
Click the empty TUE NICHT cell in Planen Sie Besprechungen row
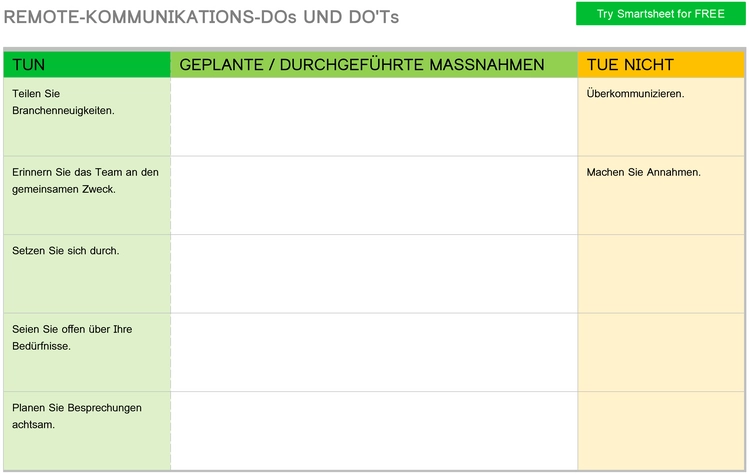tap(661, 431)
